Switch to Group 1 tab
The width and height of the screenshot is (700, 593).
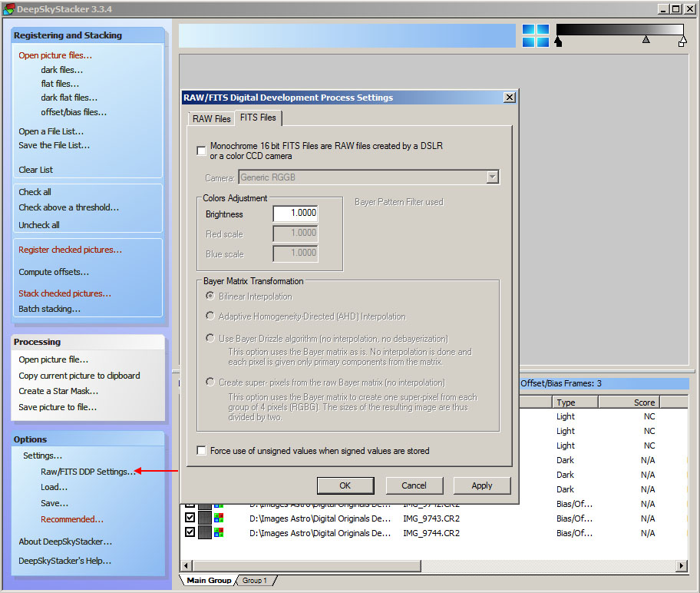pos(255,581)
